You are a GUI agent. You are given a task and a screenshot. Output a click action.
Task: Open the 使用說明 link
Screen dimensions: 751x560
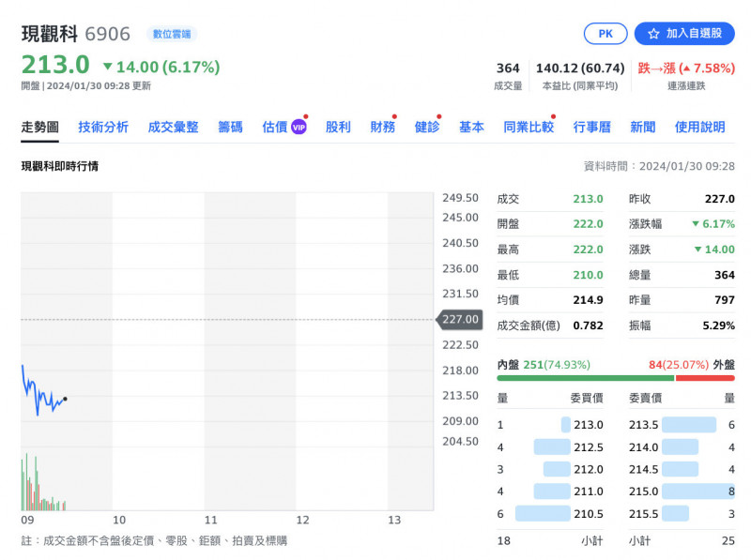point(699,128)
